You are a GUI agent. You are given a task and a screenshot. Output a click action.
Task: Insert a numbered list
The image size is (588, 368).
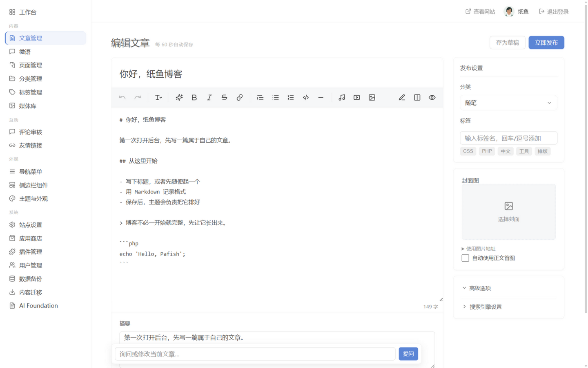pos(291,98)
